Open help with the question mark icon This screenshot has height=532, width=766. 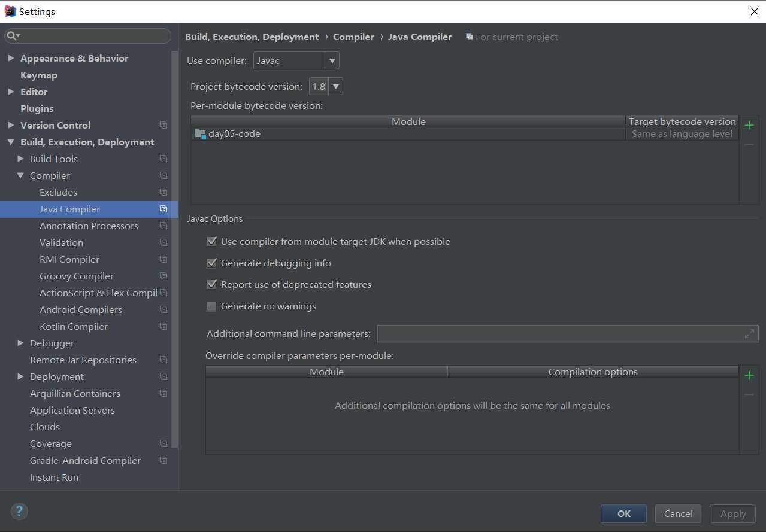[19, 511]
